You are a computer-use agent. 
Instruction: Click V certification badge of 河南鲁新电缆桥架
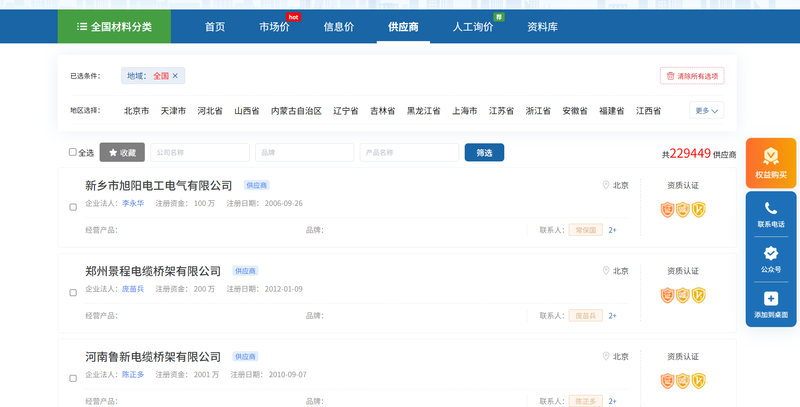[698, 381]
